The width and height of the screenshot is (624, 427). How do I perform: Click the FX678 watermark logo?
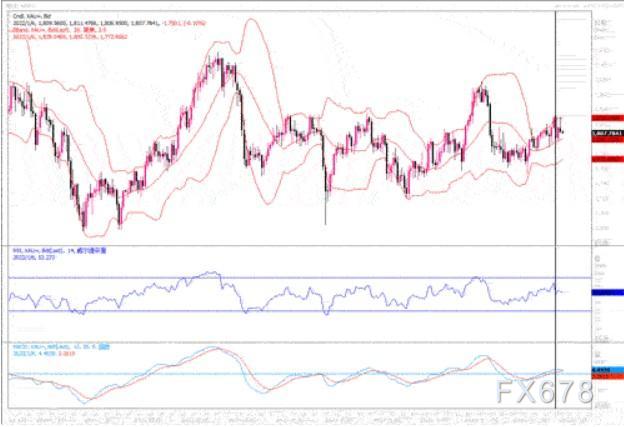[544, 392]
